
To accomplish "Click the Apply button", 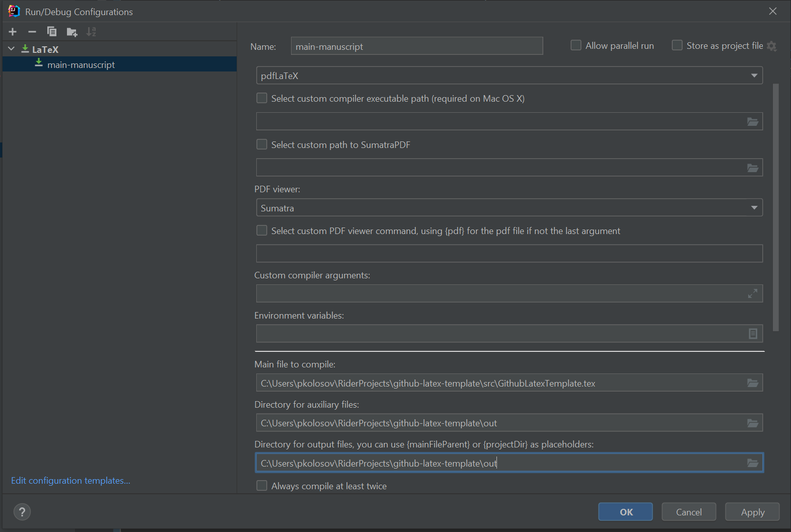I will click(752, 512).
